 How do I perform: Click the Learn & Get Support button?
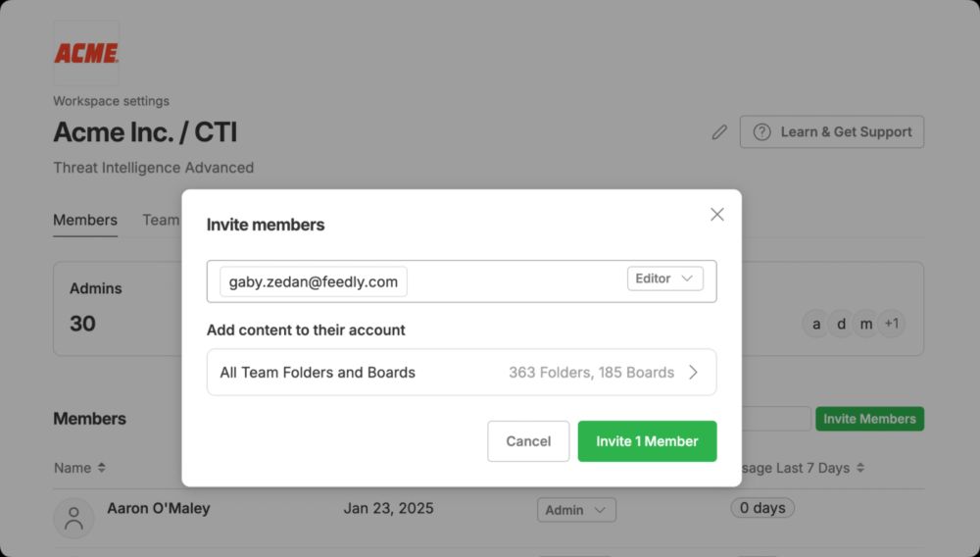(x=832, y=132)
